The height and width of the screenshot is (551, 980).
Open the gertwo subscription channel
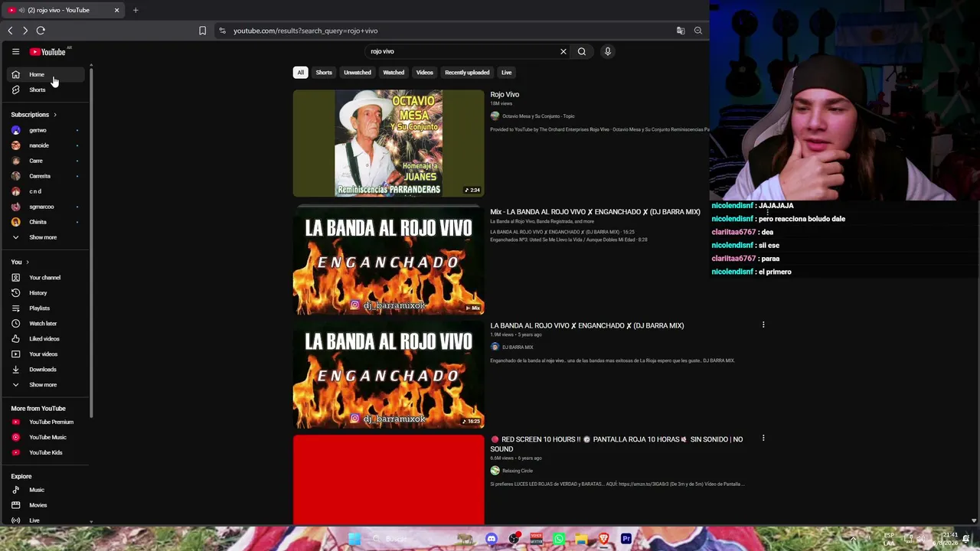coord(46,130)
